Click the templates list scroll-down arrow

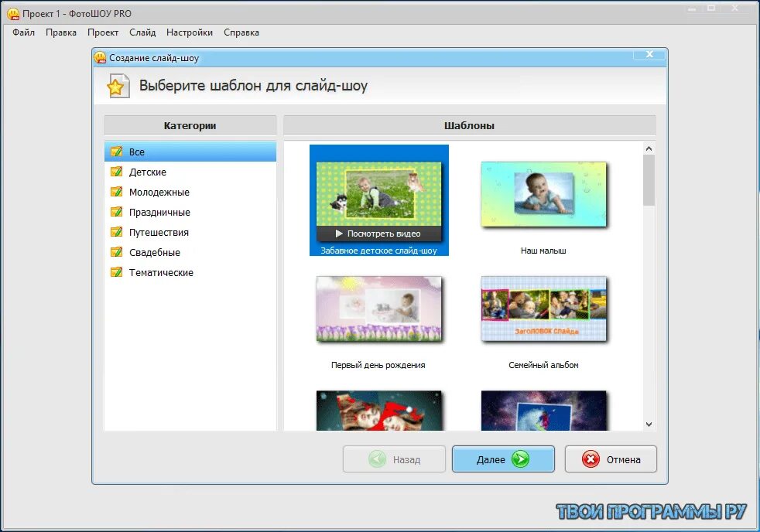point(649,425)
